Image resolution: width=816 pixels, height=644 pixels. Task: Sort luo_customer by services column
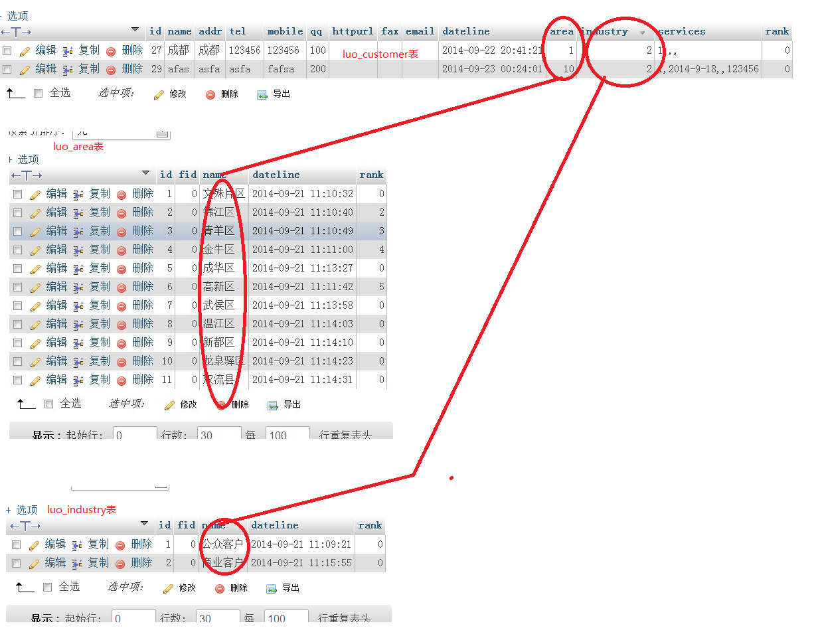coord(682,31)
